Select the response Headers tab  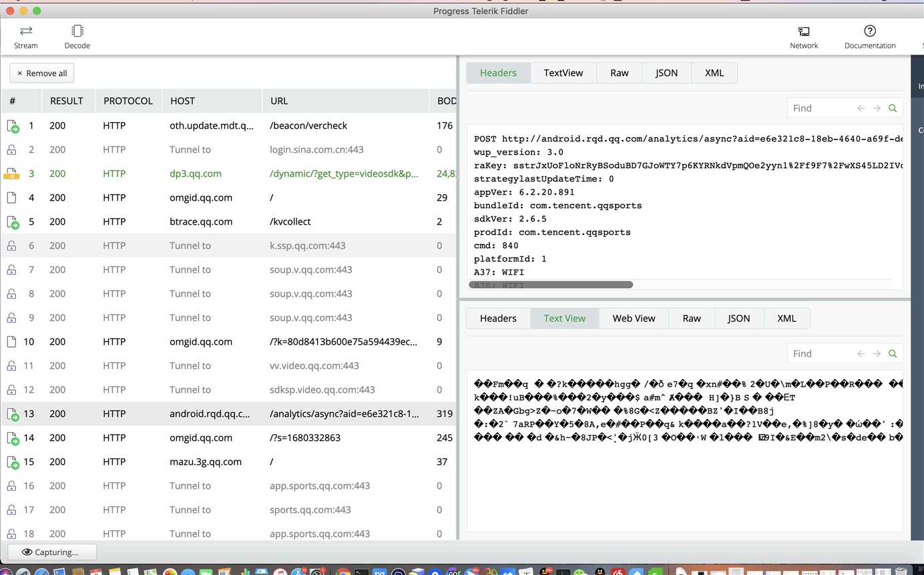pos(498,318)
